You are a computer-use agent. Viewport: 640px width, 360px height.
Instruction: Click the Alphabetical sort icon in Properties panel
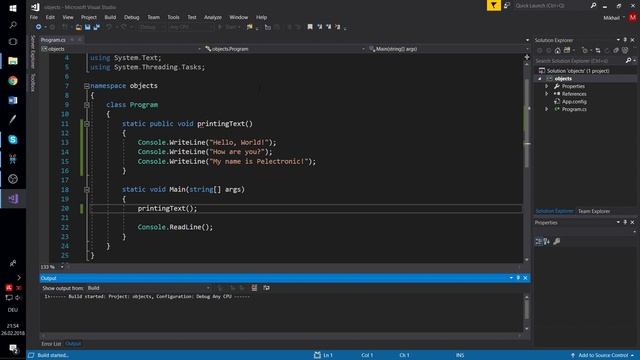click(547, 242)
